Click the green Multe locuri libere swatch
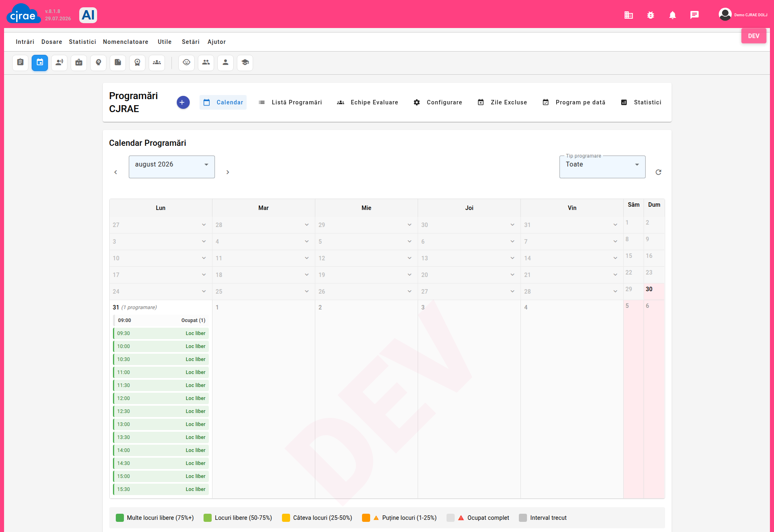This screenshot has height=532, width=774. click(119, 518)
